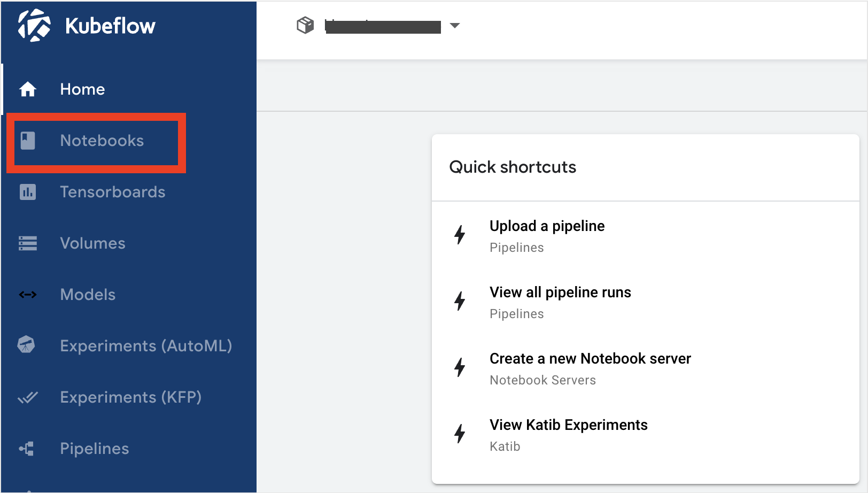Click the Models arrows icon

[x=28, y=295]
